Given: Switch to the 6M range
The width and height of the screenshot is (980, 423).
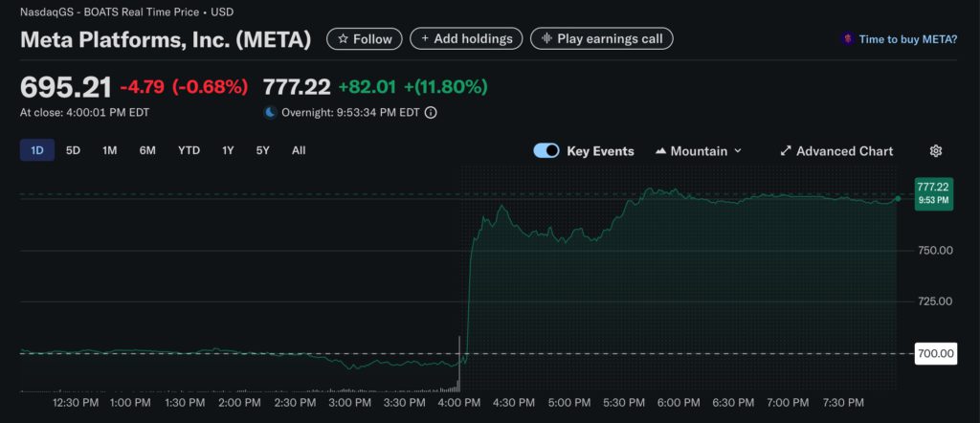Looking at the screenshot, I should [x=147, y=150].
